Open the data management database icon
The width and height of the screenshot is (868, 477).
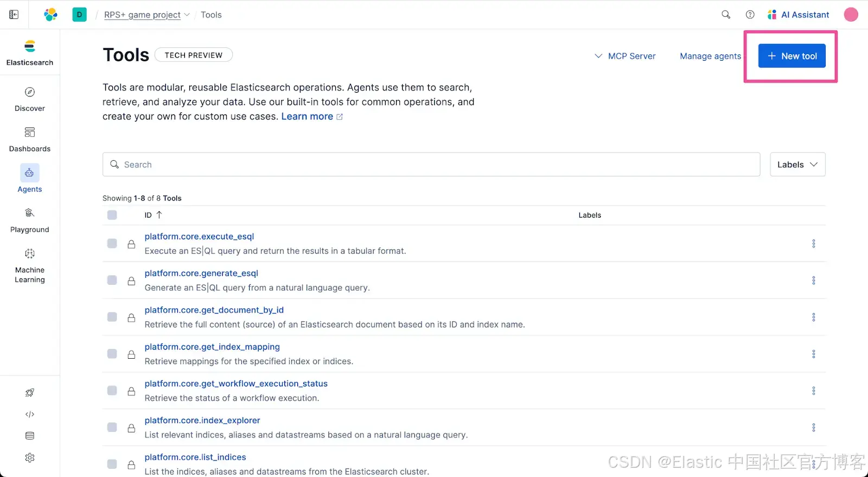pyautogui.click(x=30, y=436)
